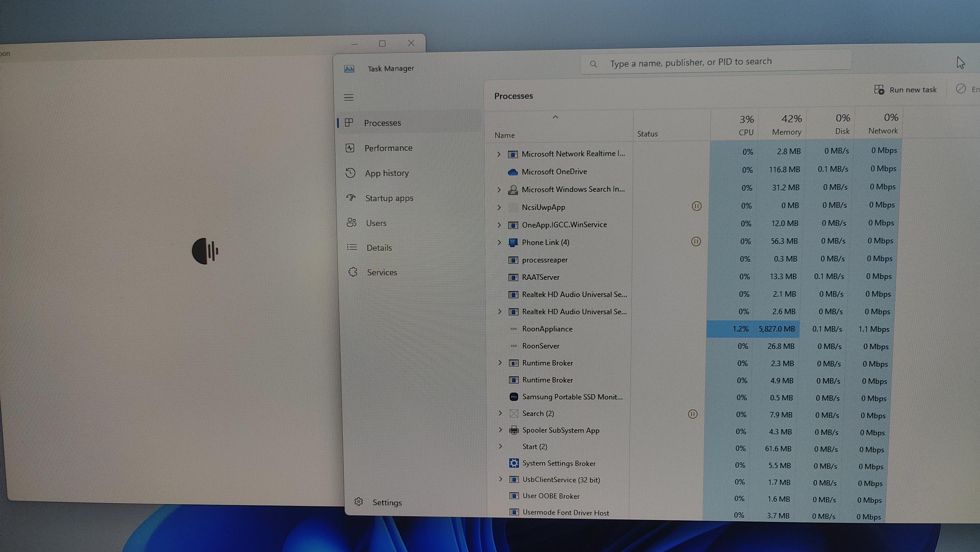Select the Usermode Font Driver Host row
Screen dimensions: 980x552
[687, 514]
